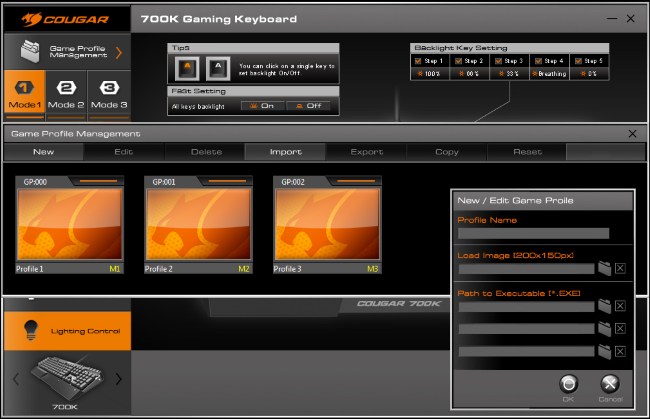Switch to Mode 2
The height and width of the screenshot is (419, 650).
pos(66,94)
